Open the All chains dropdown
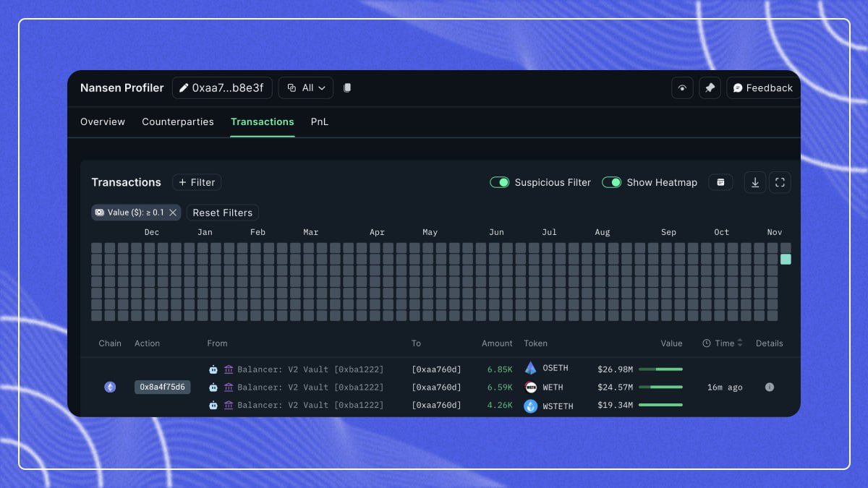 click(x=305, y=87)
